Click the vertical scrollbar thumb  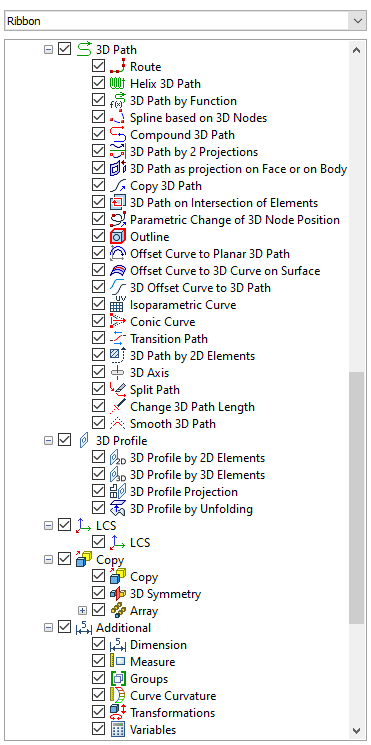(356, 497)
